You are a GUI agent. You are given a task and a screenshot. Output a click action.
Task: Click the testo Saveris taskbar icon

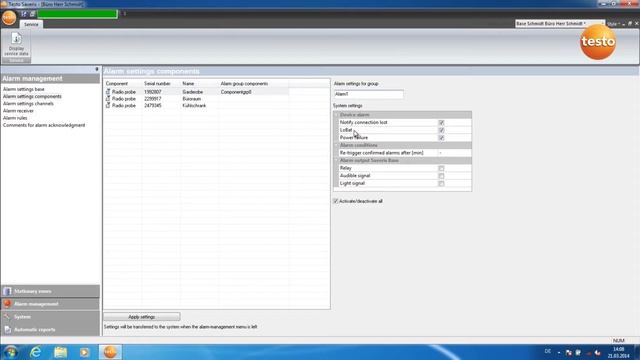tap(110, 352)
